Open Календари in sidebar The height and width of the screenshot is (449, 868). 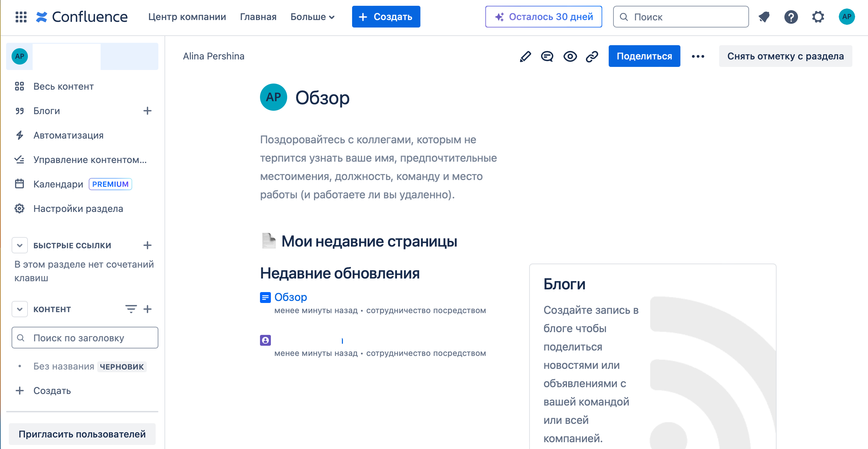[58, 184]
